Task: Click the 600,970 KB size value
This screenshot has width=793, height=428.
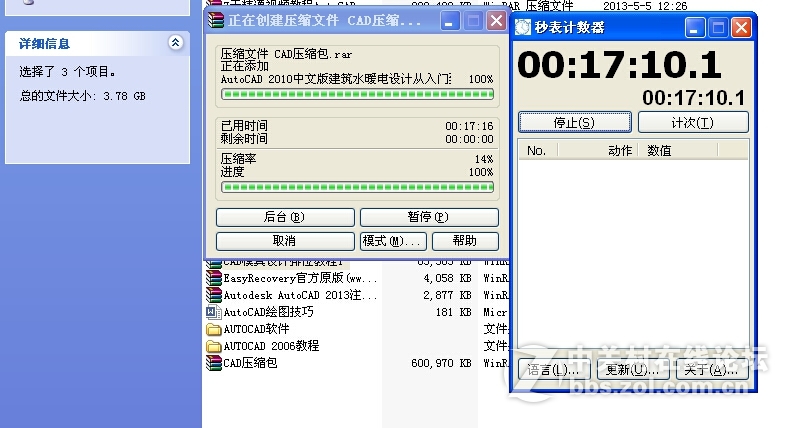Action: point(441,363)
